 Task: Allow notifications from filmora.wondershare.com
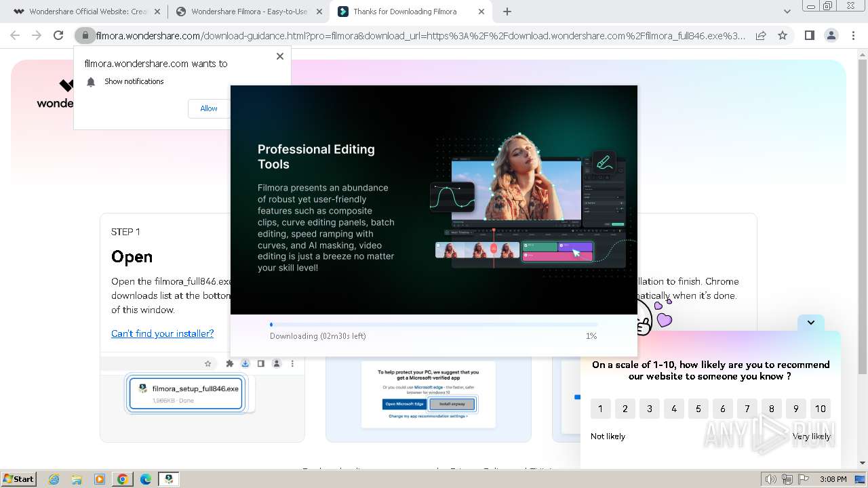coord(209,108)
